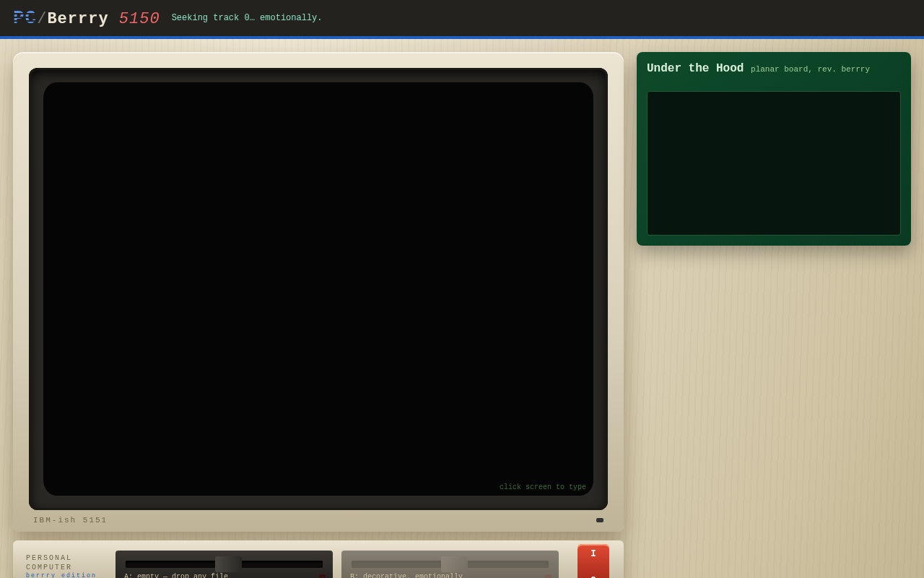The height and width of the screenshot is (578, 924).
Task: Flip the red power switch
Action: pyautogui.click(x=593, y=561)
